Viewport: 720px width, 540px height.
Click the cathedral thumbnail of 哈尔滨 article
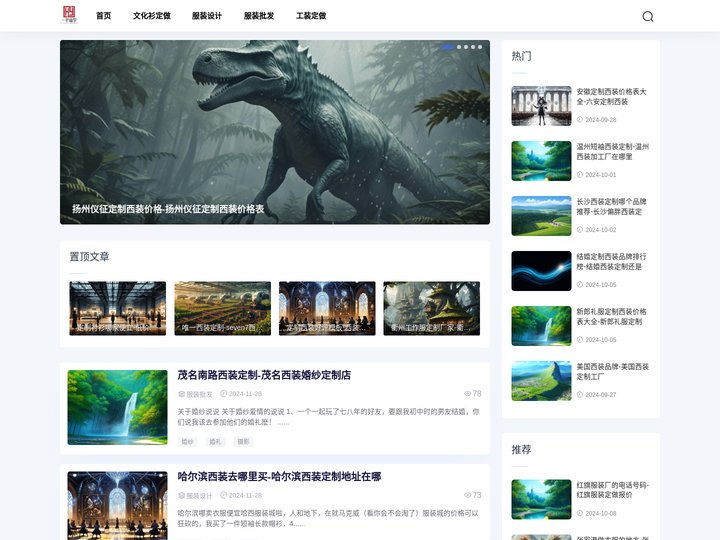pyautogui.click(x=118, y=506)
